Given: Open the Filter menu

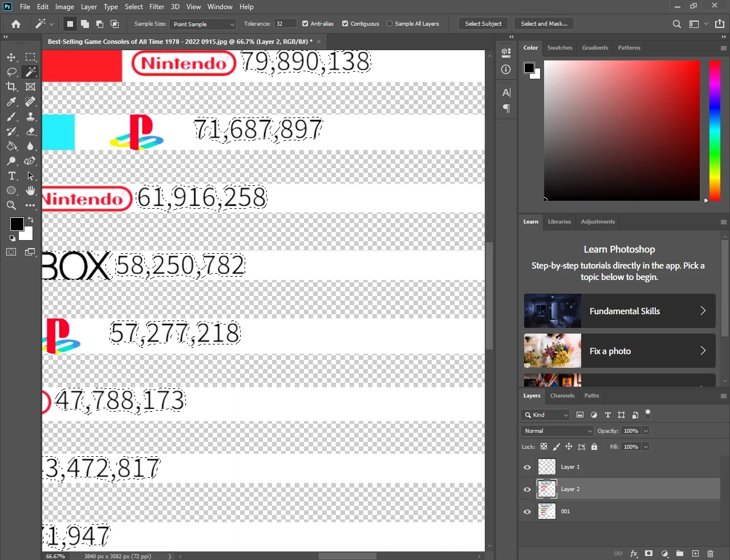Looking at the screenshot, I should tap(157, 7).
